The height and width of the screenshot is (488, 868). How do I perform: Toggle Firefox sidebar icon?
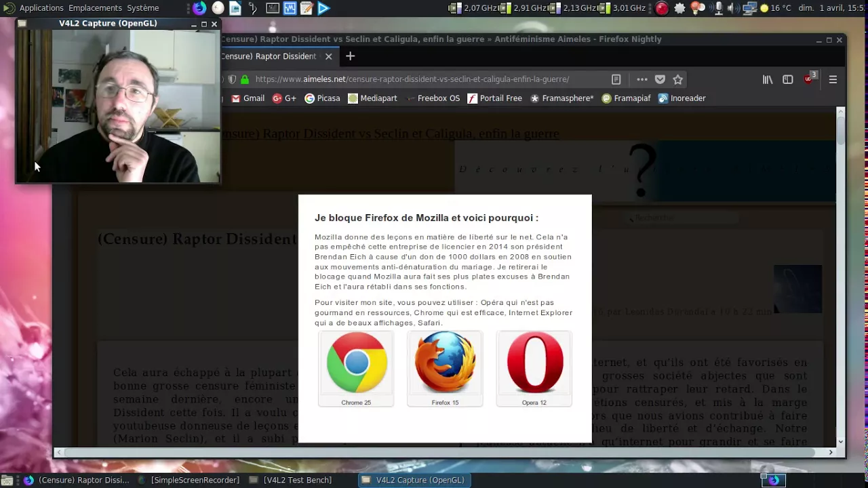pos(787,79)
